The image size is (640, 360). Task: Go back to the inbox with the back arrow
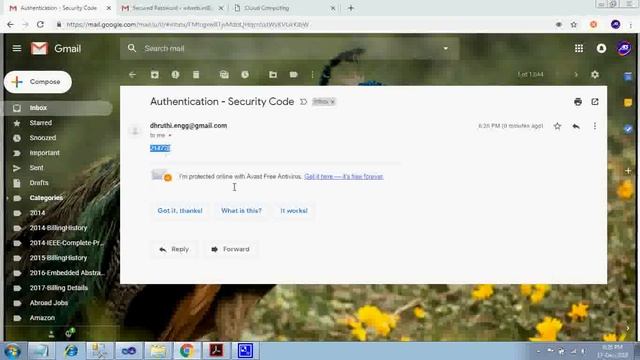click(x=132, y=75)
